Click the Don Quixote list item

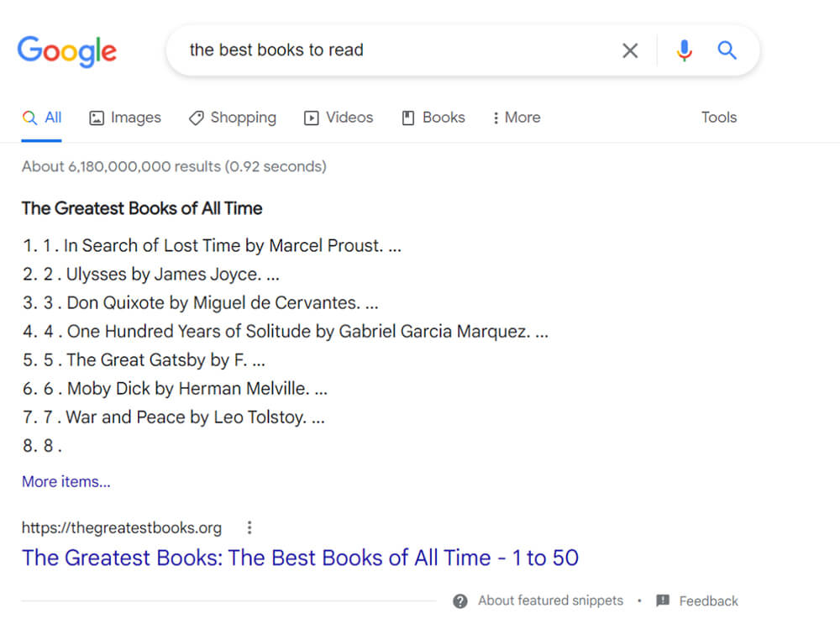201,302
